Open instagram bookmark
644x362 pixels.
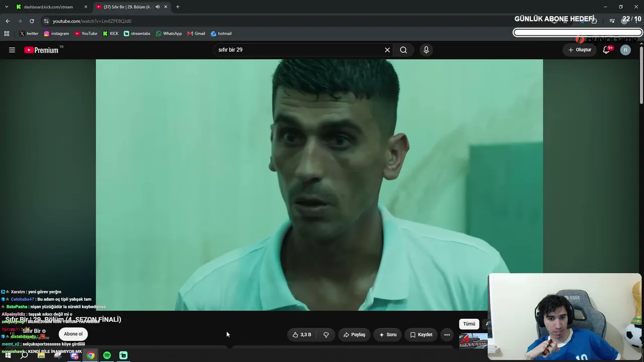[56, 34]
